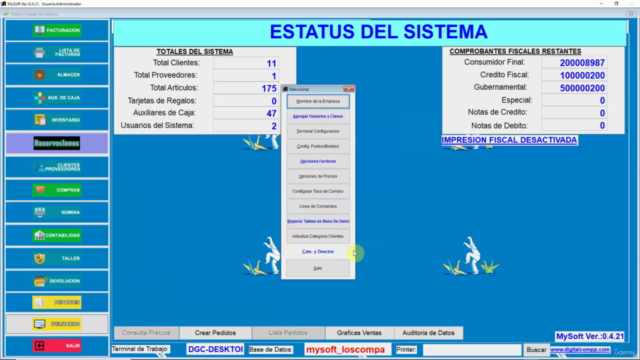
Task: Click Especial value field
Action: tap(574, 100)
